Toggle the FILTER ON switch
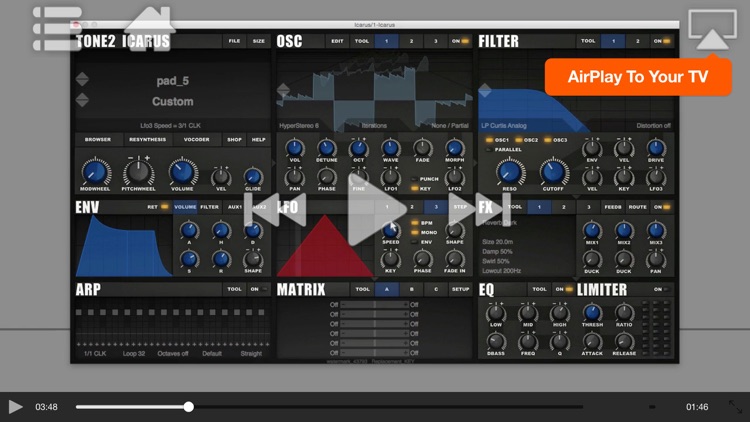The image size is (750, 422). [x=662, y=41]
